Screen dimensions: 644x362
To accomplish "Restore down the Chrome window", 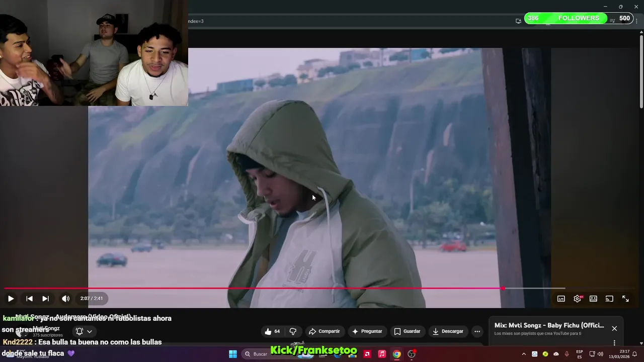I will click(x=620, y=7).
